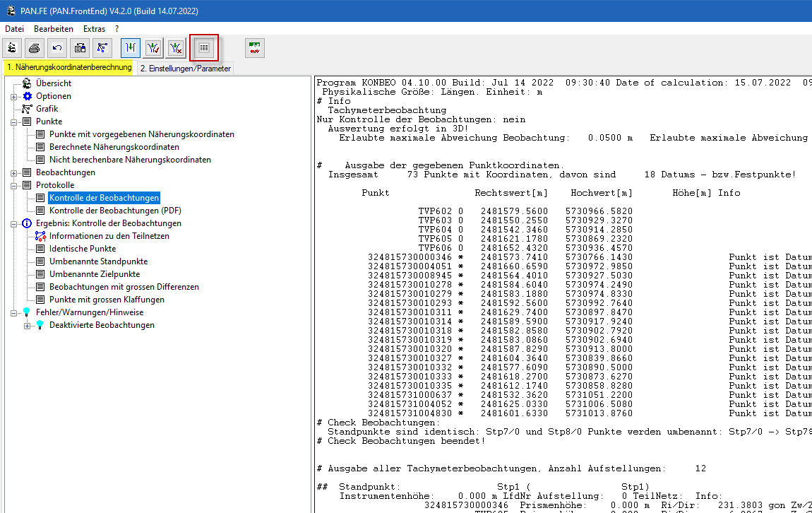This screenshot has width=812, height=513.
Task: Expand the Deaktivierte Beobachtungen node
Action: (28, 325)
